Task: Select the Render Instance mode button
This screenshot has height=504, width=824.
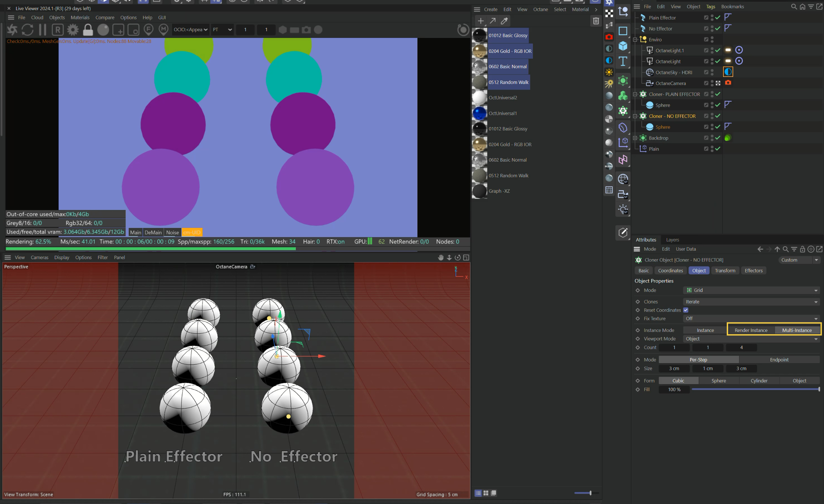Action: 751,330
